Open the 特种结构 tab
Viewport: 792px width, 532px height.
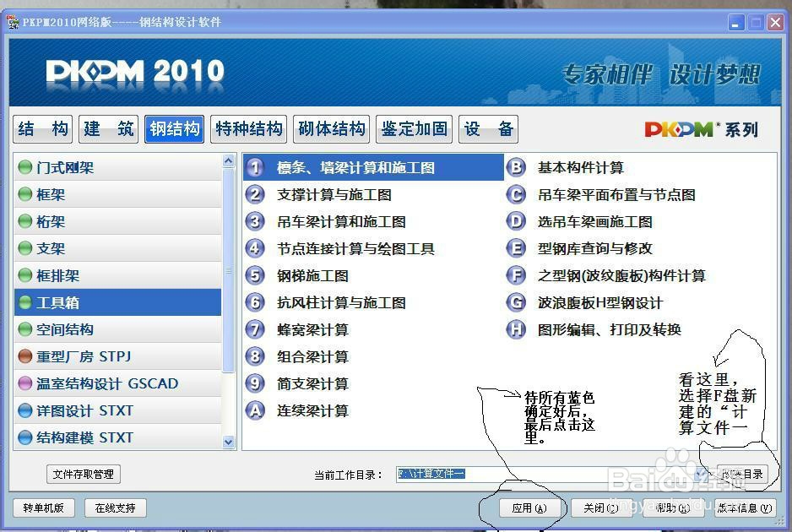point(248,129)
